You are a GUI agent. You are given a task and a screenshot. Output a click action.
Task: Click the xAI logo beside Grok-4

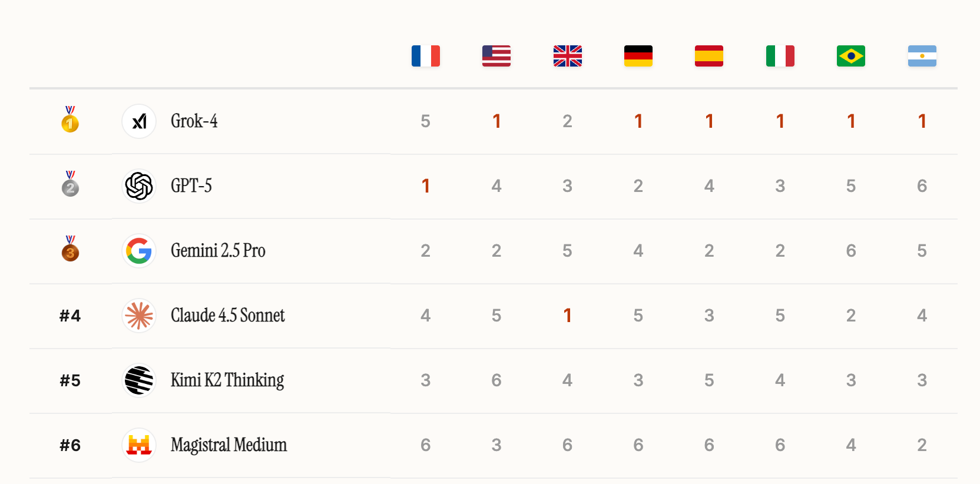point(139,121)
